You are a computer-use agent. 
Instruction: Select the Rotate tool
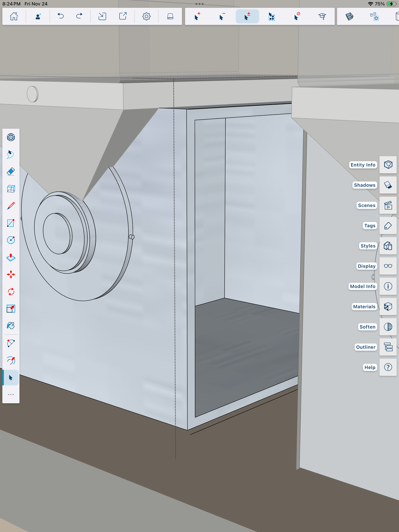click(x=11, y=291)
